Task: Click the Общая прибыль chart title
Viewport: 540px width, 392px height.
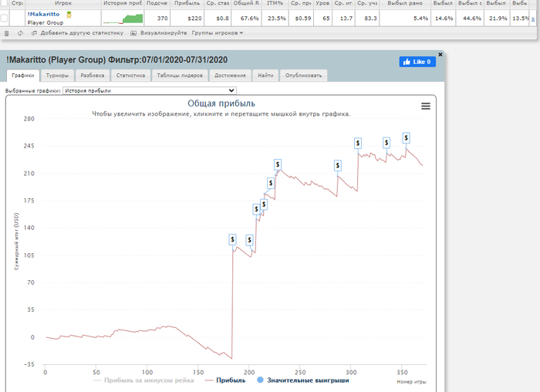Action: point(221,103)
